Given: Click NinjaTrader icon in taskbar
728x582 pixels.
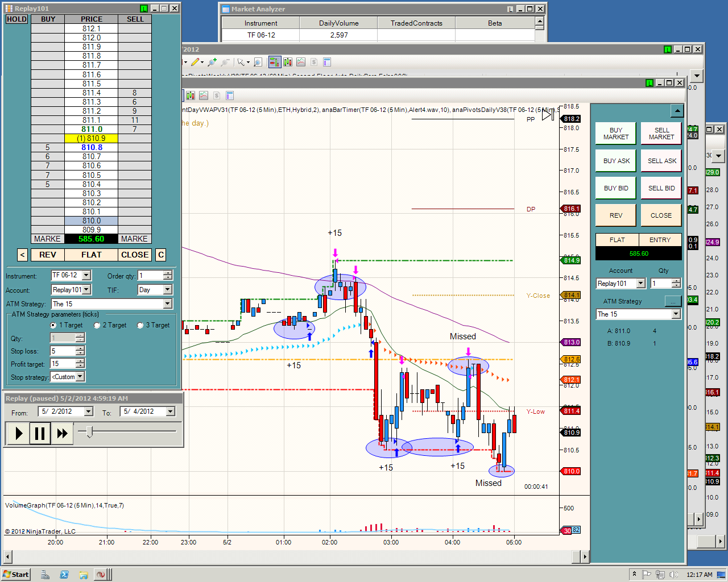Looking at the screenshot, I should point(101,575).
